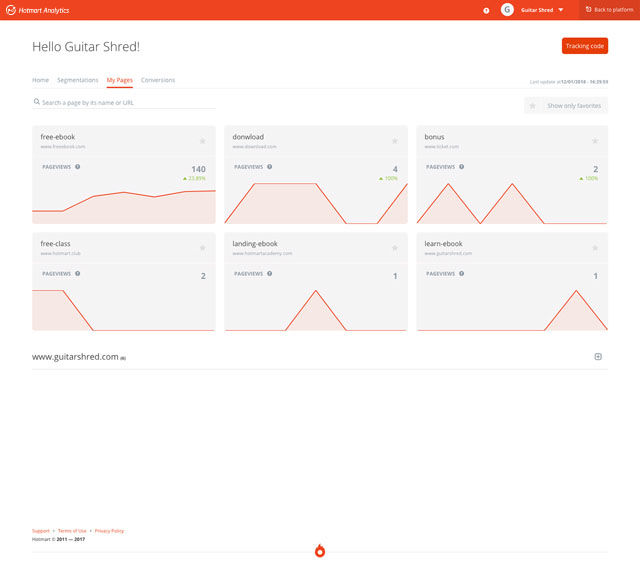Screen dimensions: 640x570
Task: Click the 23.89% increase indicator
Action: click(x=194, y=178)
